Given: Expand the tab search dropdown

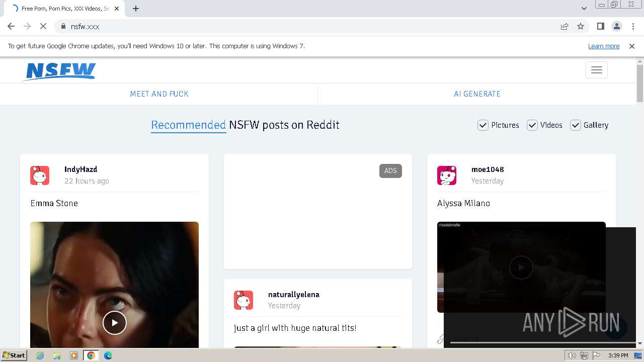Looking at the screenshot, I should coord(584,9).
